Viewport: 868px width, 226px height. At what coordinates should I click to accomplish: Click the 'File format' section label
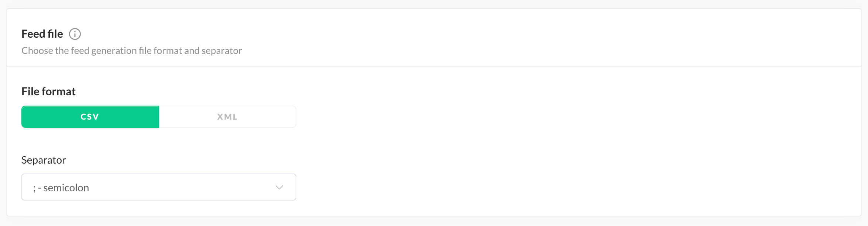[x=48, y=92]
